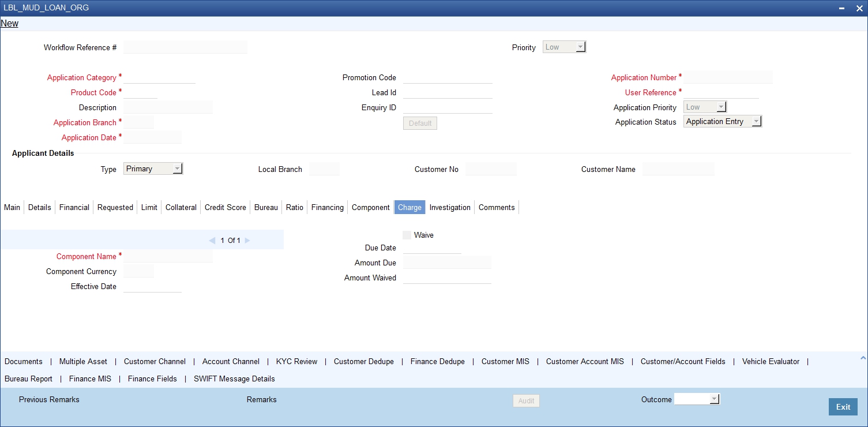Screen dimensions: 868x427
Task: Switch to the Requested tab
Action: click(115, 207)
